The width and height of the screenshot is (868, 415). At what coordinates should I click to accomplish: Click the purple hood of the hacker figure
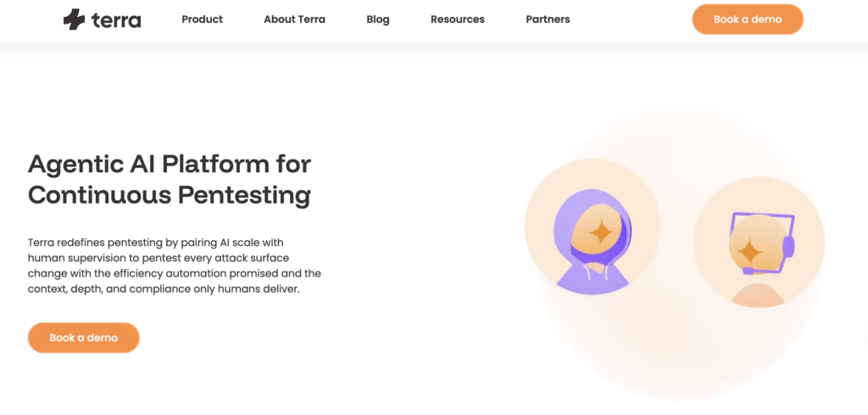[566, 222]
